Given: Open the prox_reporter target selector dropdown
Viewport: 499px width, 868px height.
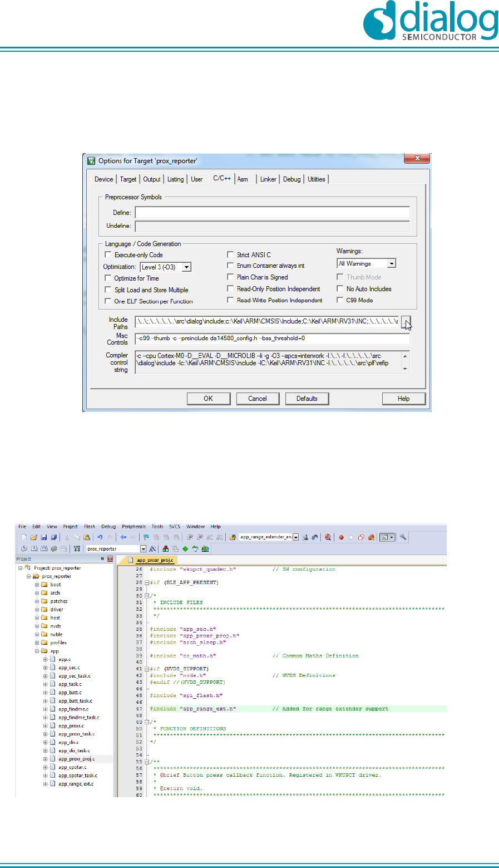Looking at the screenshot, I should (143, 549).
